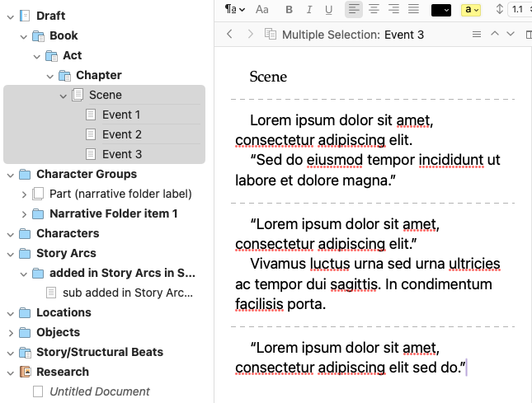Viewport: 532px width, 403px height.
Task: Expand the Characters folder
Action: (x=11, y=234)
